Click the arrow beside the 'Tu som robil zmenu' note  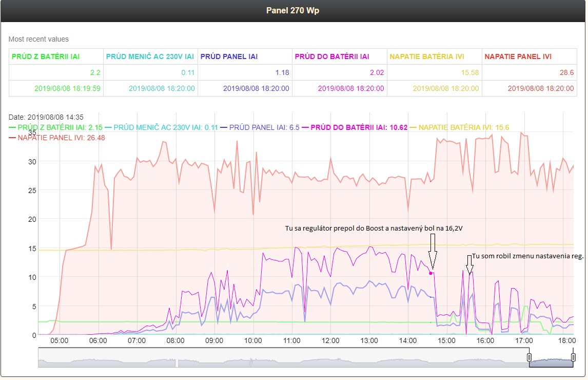tap(469, 264)
